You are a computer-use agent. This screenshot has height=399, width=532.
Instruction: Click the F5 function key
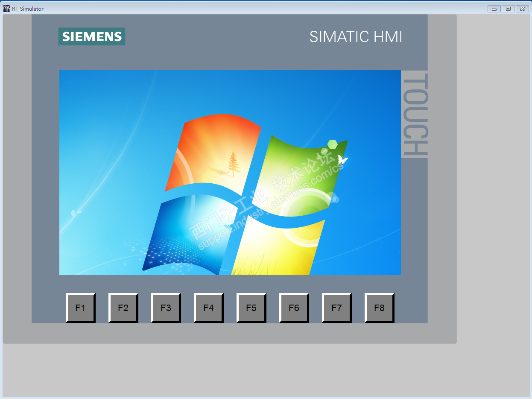(x=251, y=308)
